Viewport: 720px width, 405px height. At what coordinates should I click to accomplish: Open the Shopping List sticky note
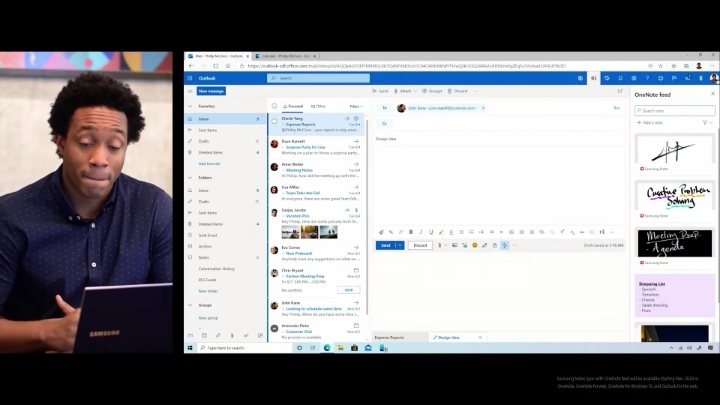(x=675, y=296)
